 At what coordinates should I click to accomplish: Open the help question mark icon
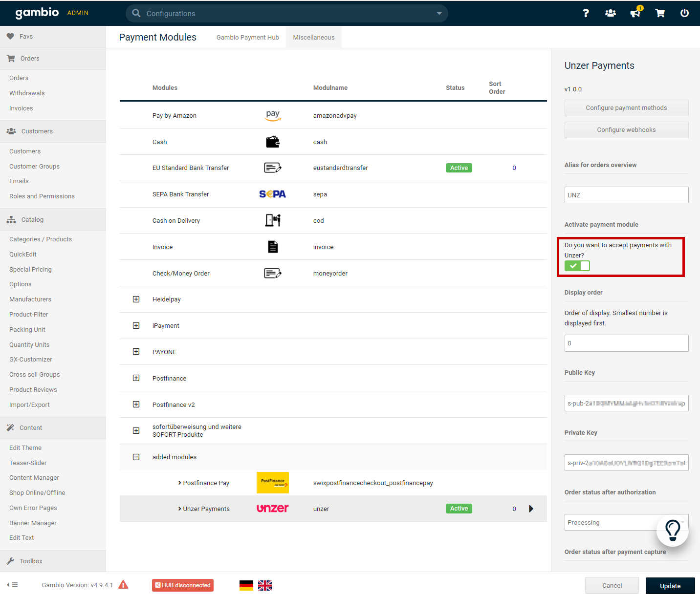[x=586, y=13]
